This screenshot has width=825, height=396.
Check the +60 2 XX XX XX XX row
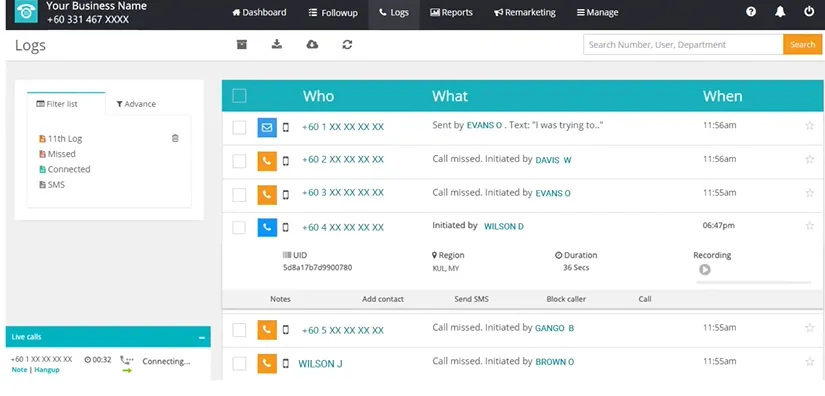239,161
